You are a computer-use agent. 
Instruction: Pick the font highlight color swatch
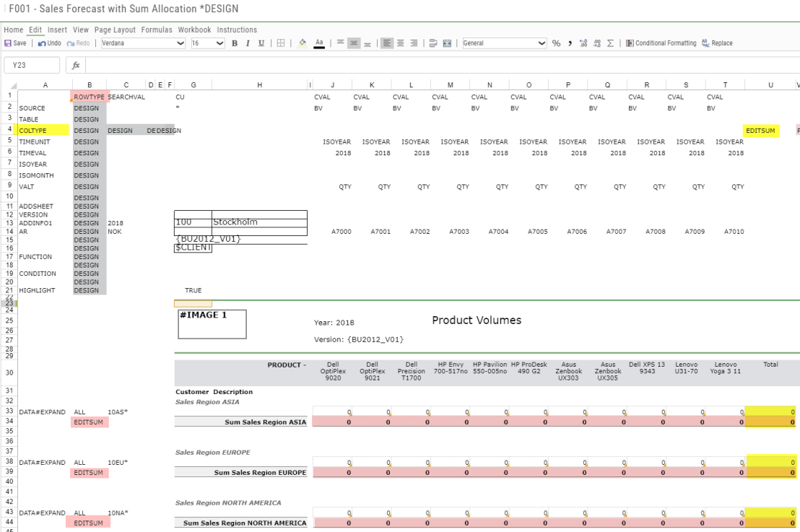302,43
